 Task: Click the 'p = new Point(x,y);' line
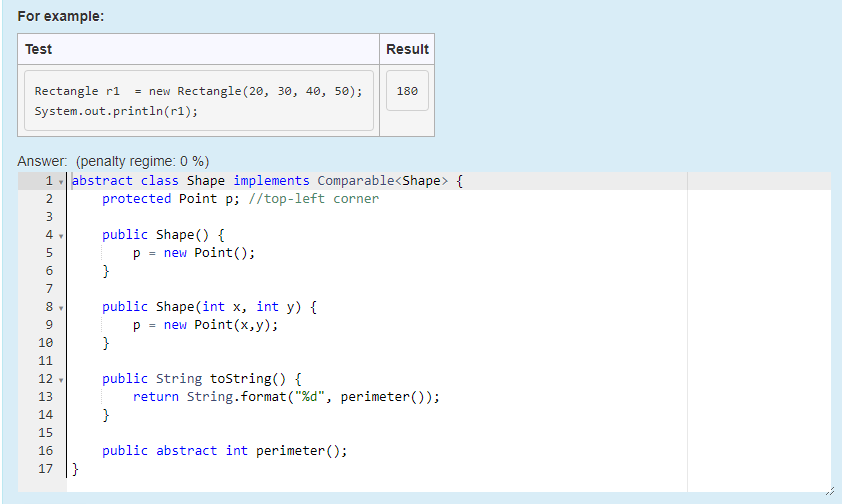[x=205, y=325]
